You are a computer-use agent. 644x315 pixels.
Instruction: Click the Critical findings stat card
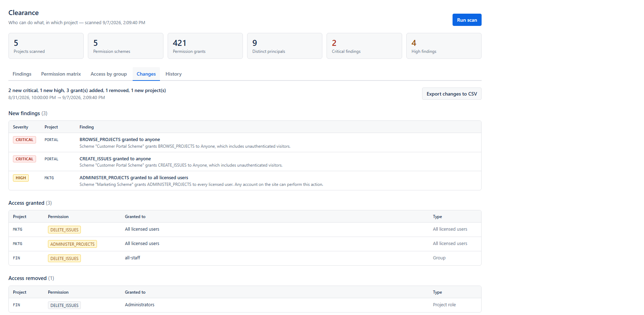pos(364,46)
